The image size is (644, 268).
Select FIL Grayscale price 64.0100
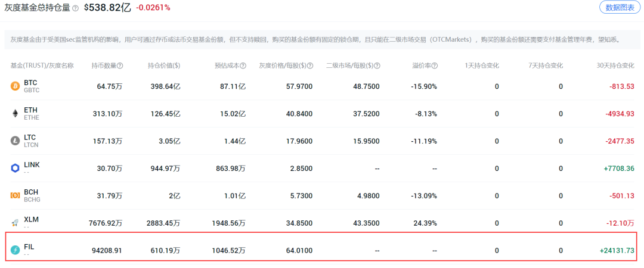[x=299, y=251]
